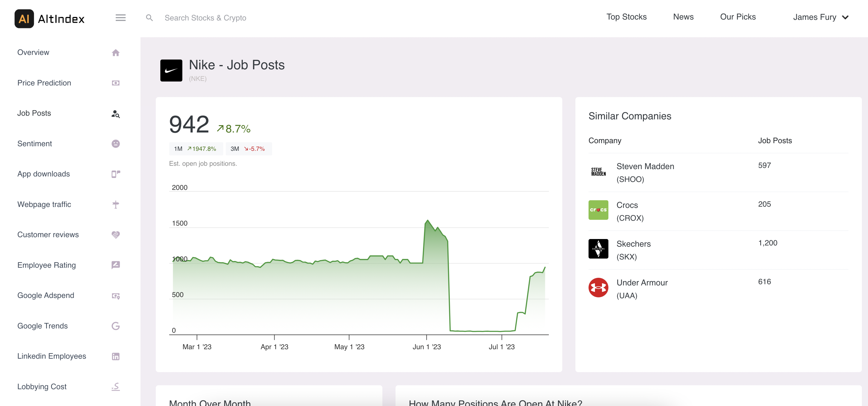Click the 'Jul 1 '23' axis label

pos(501,347)
